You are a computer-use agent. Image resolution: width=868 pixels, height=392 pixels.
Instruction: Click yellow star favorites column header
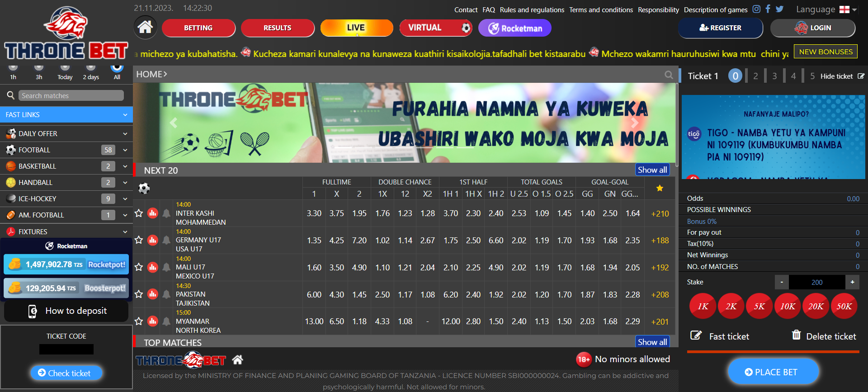click(660, 188)
